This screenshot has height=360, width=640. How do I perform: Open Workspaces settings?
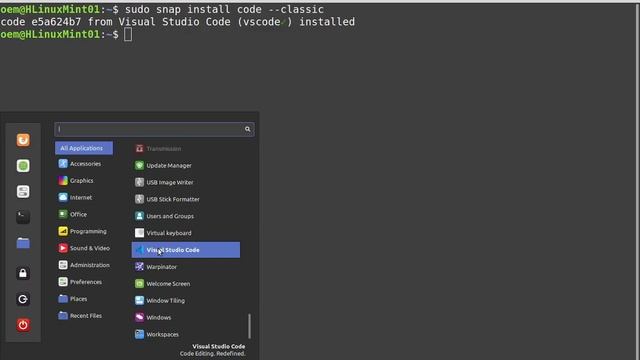tap(186, 334)
